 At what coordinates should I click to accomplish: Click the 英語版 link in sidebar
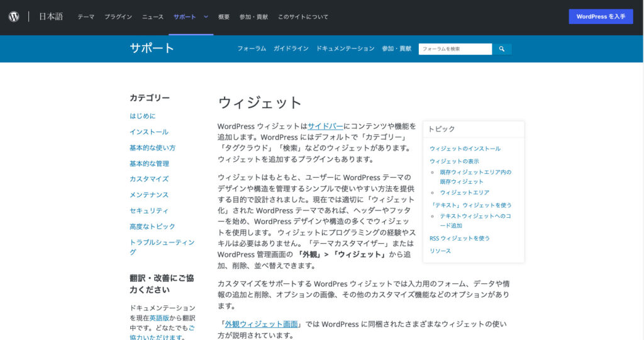(x=159, y=318)
